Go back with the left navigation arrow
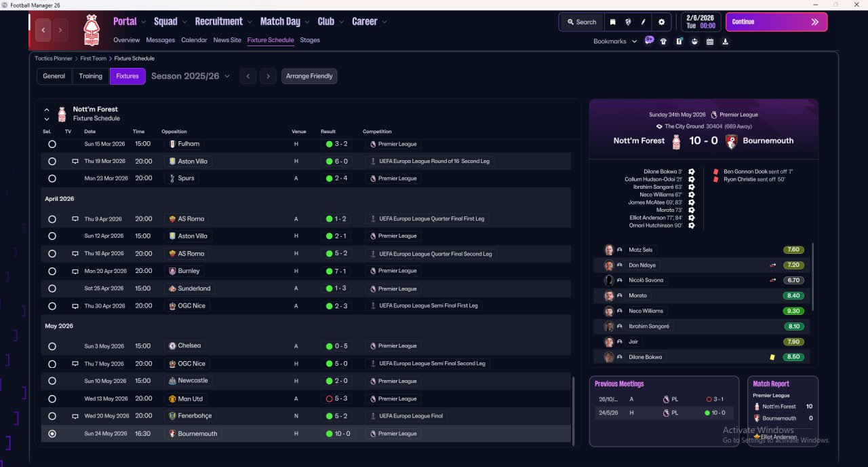The height and width of the screenshot is (467, 868). 44,30
